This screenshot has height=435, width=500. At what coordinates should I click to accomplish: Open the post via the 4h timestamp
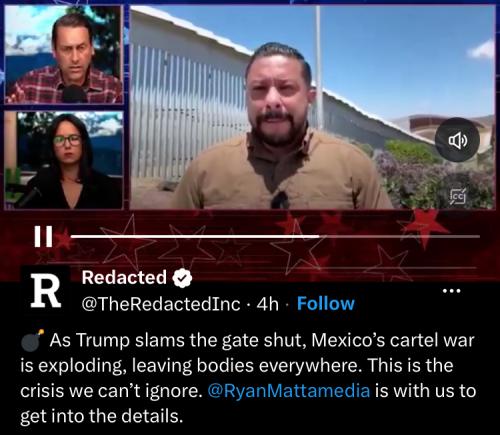(268, 304)
